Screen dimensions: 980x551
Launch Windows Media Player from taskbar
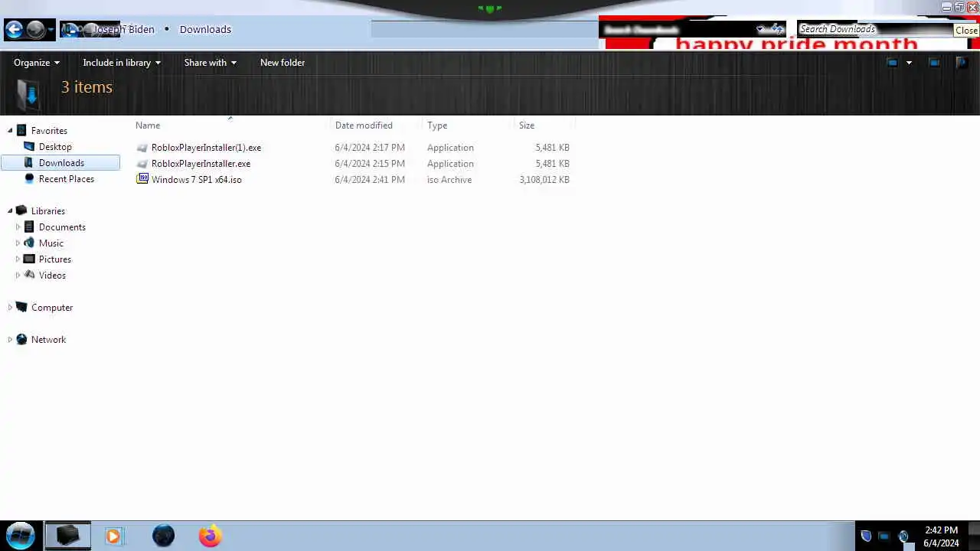[x=113, y=536]
